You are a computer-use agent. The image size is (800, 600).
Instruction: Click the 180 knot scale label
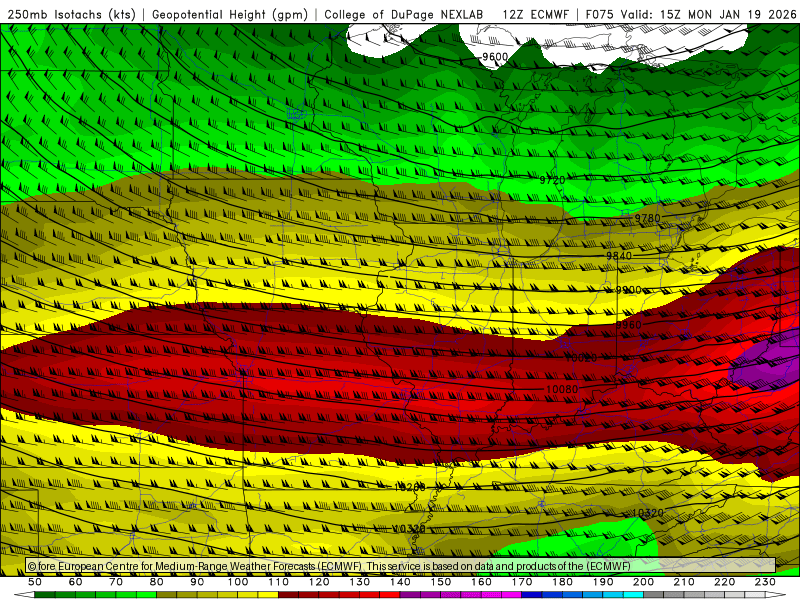[x=562, y=582]
